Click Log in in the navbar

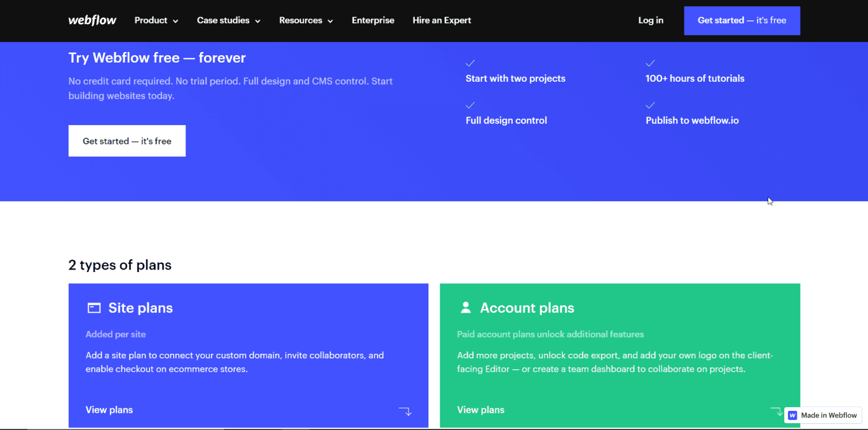pos(650,20)
